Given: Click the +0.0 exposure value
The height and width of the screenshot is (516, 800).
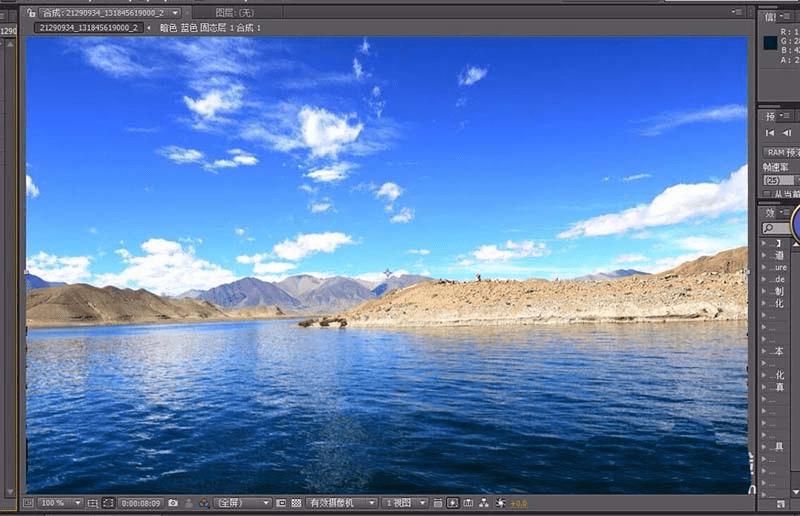Looking at the screenshot, I should (518, 504).
